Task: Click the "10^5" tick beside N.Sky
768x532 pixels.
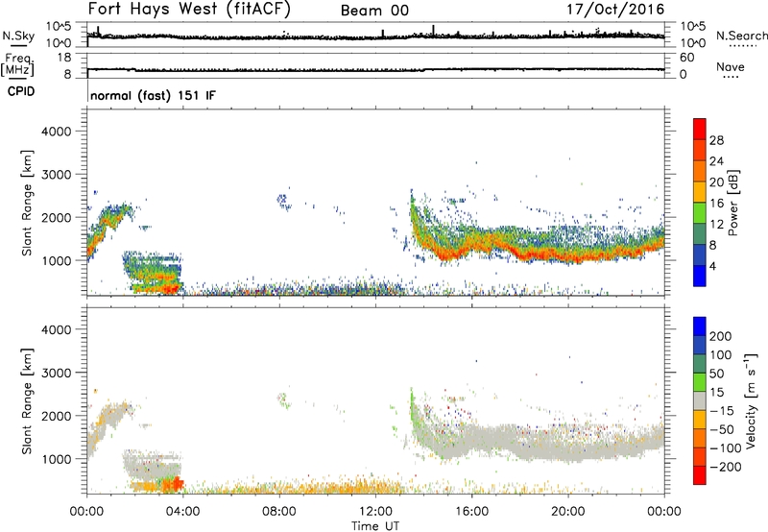Action: tap(59, 27)
